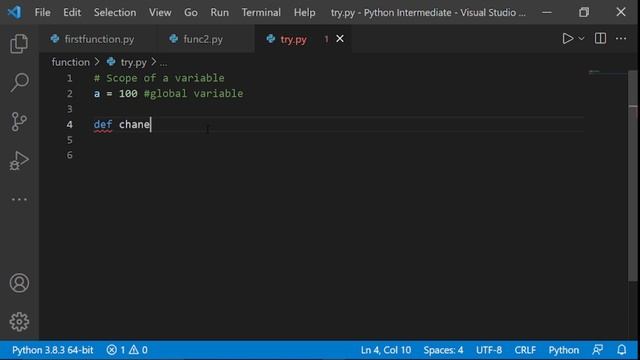This screenshot has height=360, width=640.
Task: Open the Terminal menu
Action: [x=261, y=13]
